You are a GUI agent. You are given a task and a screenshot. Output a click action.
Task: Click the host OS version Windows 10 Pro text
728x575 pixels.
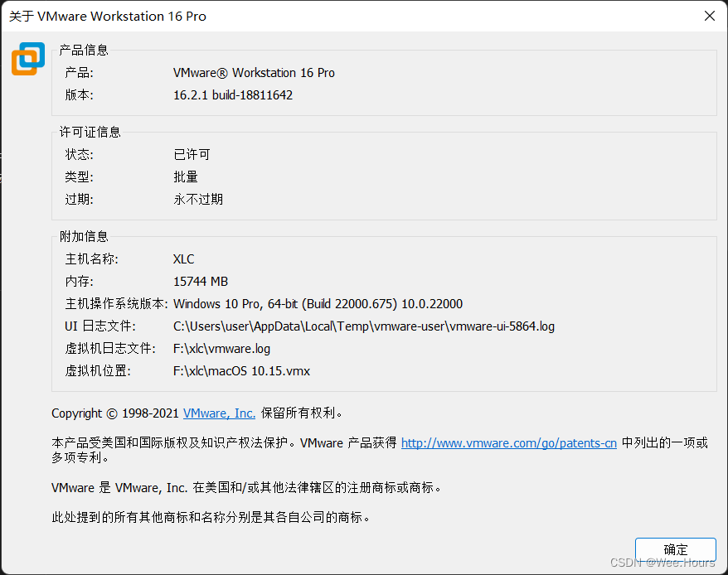click(x=318, y=304)
